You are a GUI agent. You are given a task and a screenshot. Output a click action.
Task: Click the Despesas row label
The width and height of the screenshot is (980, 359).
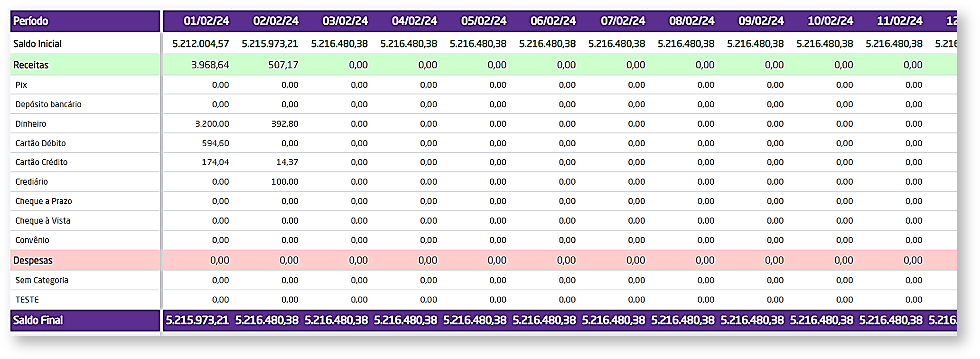33,261
